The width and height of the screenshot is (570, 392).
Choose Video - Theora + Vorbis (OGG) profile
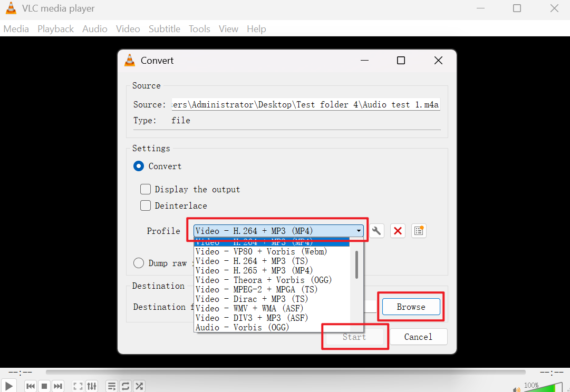click(x=272, y=280)
